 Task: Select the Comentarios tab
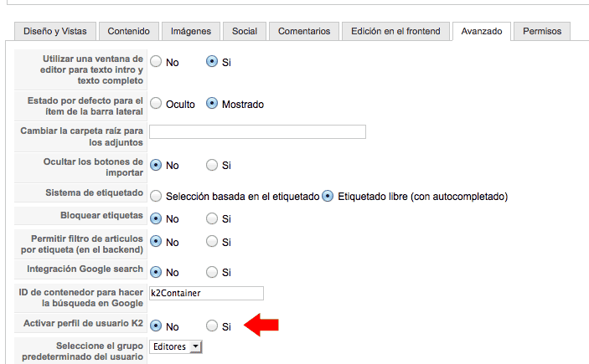point(304,31)
